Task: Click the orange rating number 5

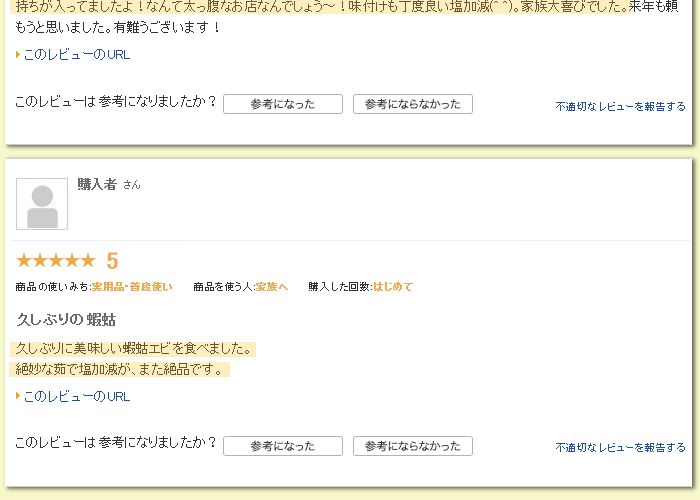Action: tap(112, 261)
